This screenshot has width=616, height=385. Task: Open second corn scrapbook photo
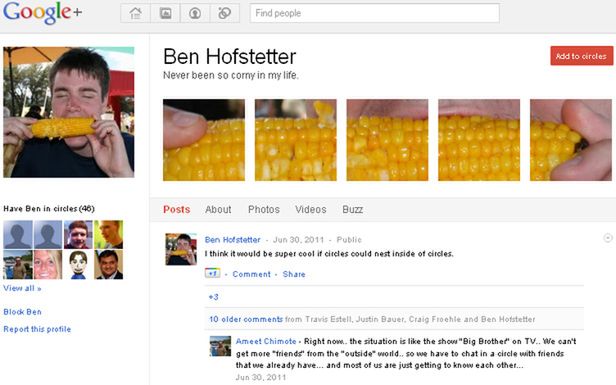point(295,140)
